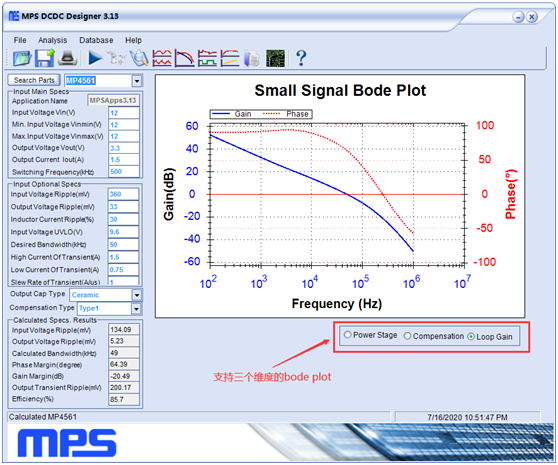
Task: Edit the Output Voltage Ripple 33 field
Action: tap(123, 207)
